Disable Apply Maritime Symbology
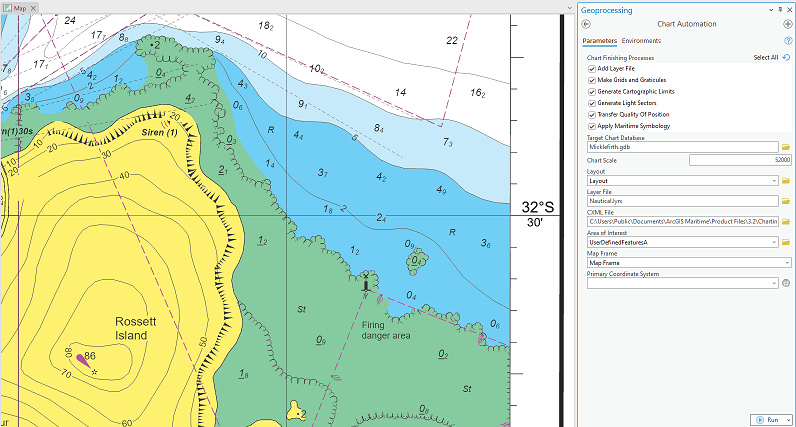The width and height of the screenshot is (796, 427). (x=591, y=126)
